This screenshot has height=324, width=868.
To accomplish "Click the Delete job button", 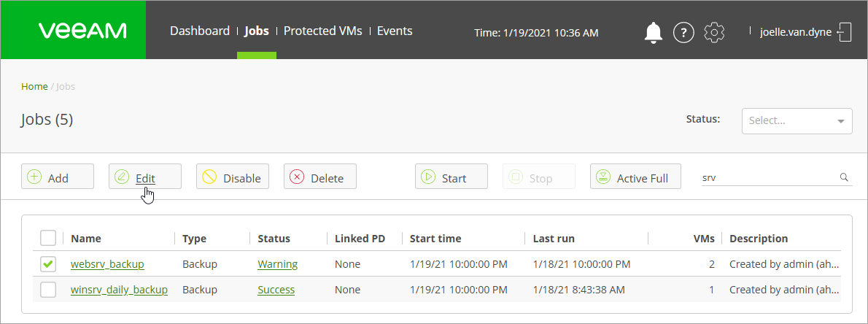I will click(320, 177).
